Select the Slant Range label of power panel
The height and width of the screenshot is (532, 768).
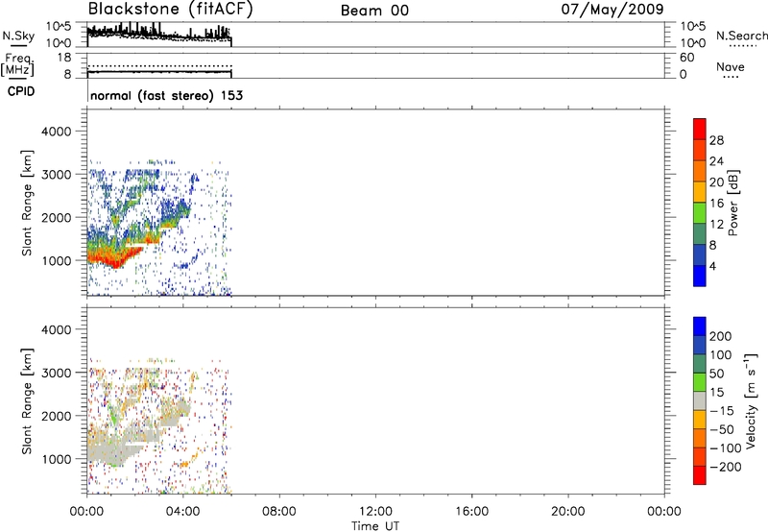tap(27, 203)
